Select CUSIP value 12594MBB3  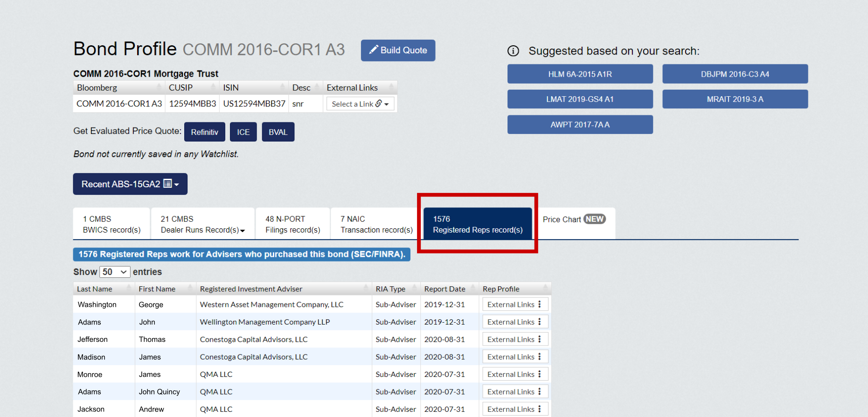click(x=193, y=104)
